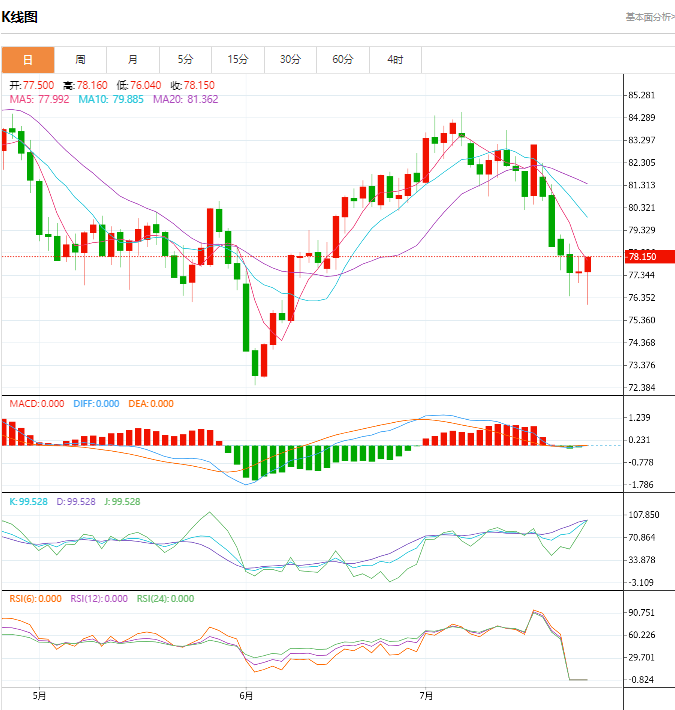Select the 周 weekly tab
675x710 pixels.
[80, 60]
